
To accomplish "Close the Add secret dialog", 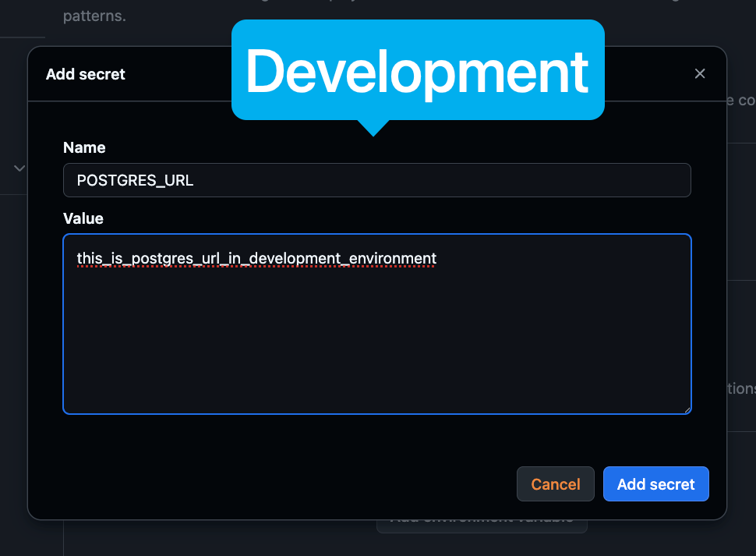I will [x=699, y=74].
